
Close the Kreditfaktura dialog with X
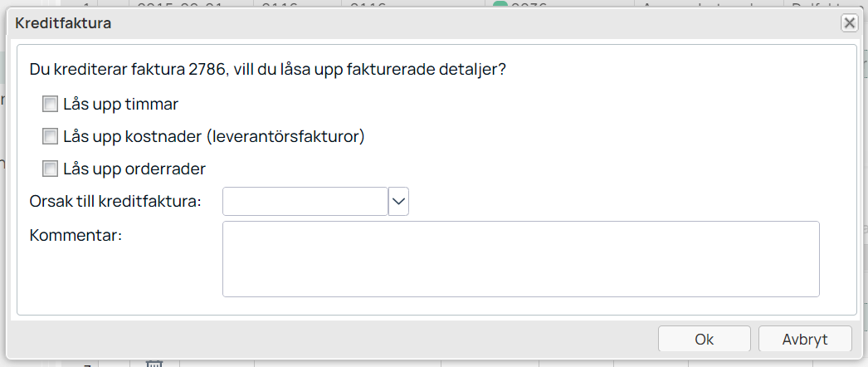point(849,23)
